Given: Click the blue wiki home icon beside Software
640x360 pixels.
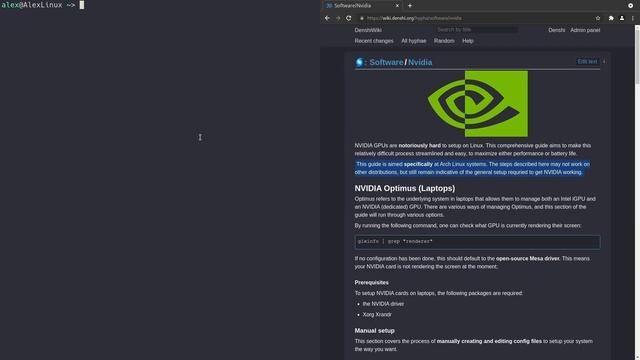Looking at the screenshot, I should coord(360,62).
